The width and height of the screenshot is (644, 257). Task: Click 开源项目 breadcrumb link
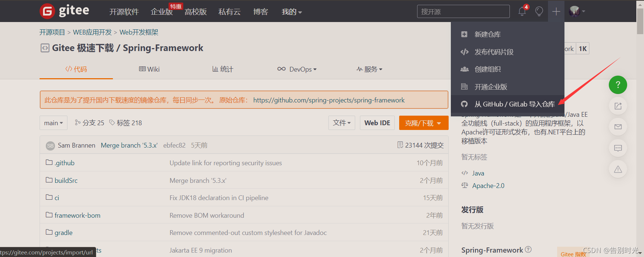pyautogui.click(x=52, y=32)
